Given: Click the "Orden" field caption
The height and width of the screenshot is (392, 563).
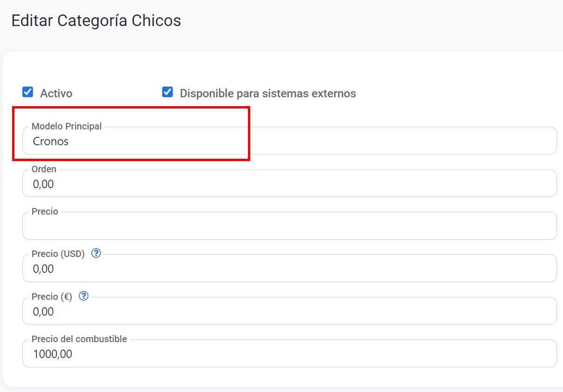Looking at the screenshot, I should [x=44, y=169].
